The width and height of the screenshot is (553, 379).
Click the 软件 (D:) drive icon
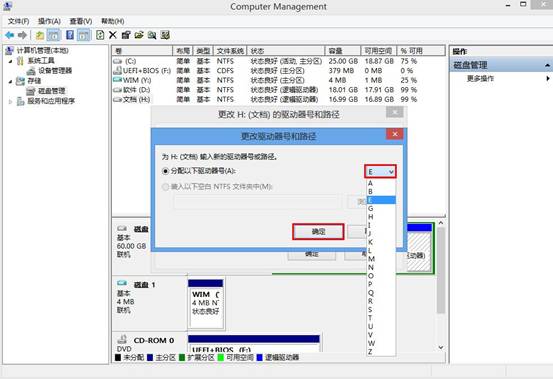tap(117, 90)
